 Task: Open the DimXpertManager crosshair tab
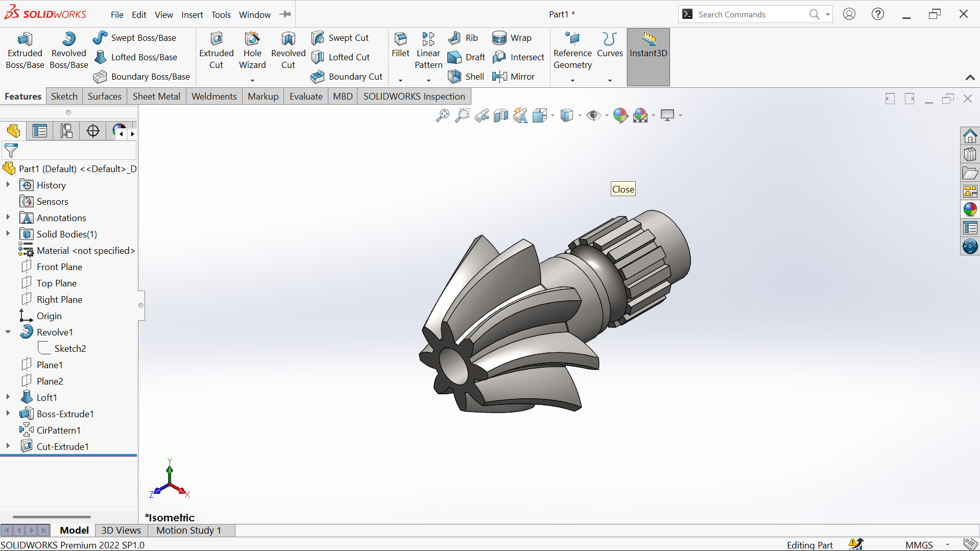93,131
